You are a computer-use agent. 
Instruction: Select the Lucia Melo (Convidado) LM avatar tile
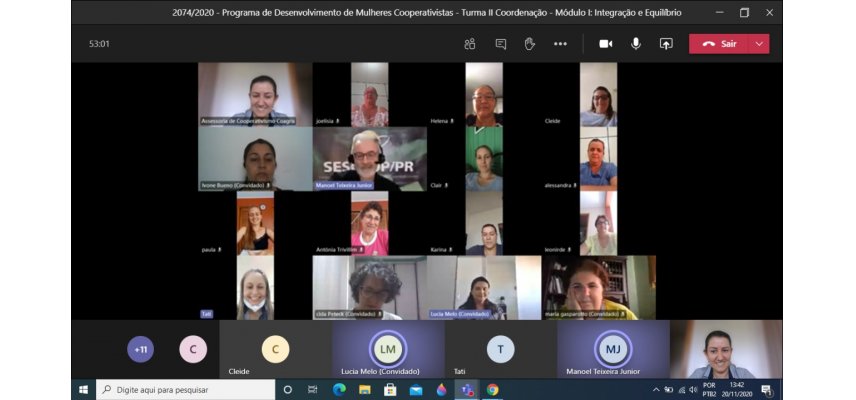(388, 349)
